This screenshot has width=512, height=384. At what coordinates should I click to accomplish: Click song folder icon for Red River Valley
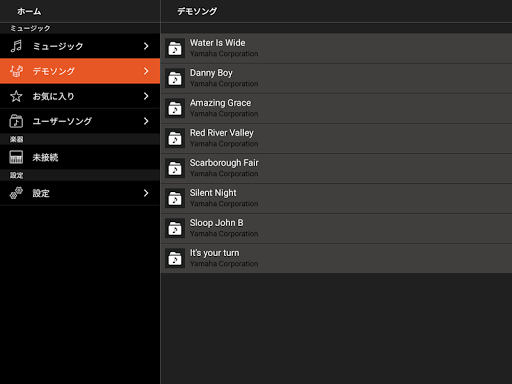[175, 138]
